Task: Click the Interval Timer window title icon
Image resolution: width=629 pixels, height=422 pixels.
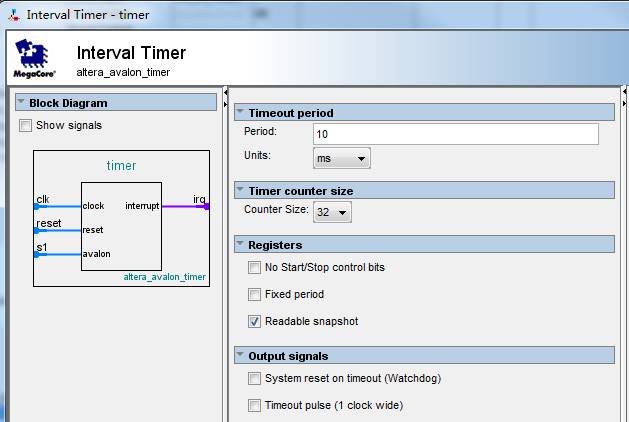Action: pos(12,15)
